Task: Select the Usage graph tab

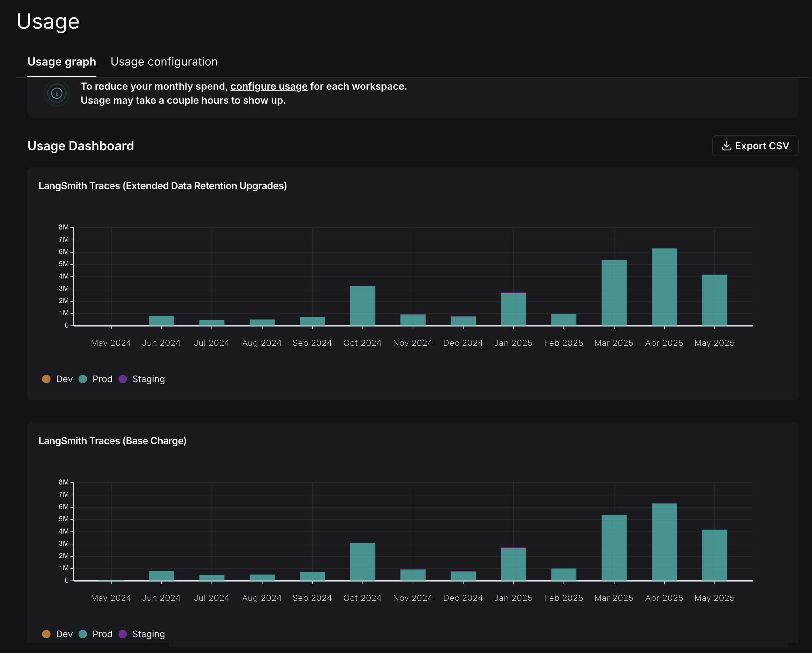Action: (62, 62)
